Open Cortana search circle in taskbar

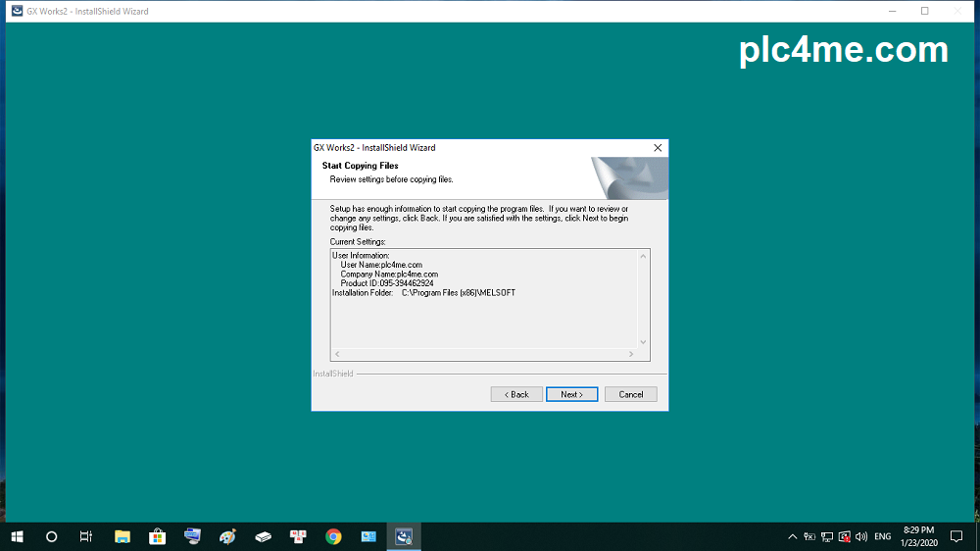point(52,536)
